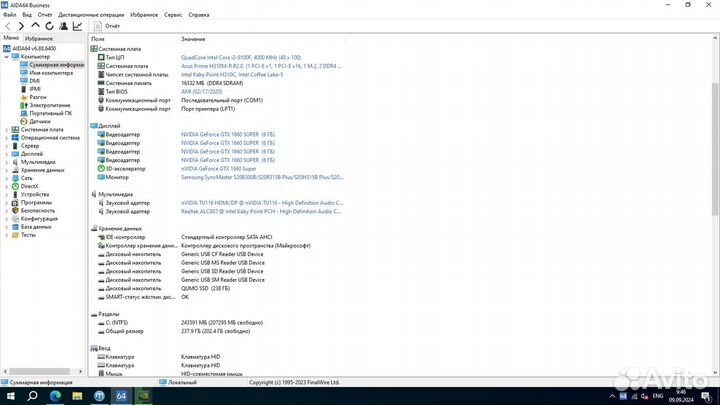Switch to the Избранное tab
Image resolution: width=720 pixels, height=405 pixels.
(x=38, y=38)
